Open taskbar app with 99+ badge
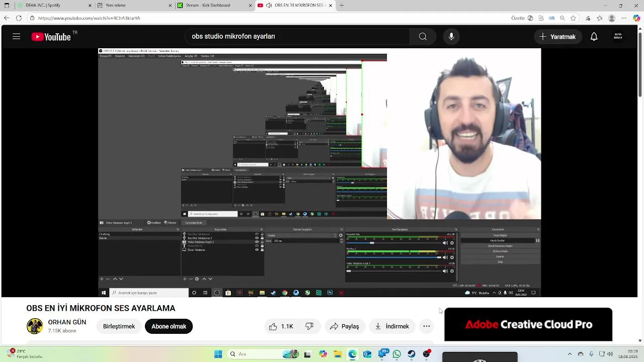Viewport: 644px width, 362px height. [382, 354]
